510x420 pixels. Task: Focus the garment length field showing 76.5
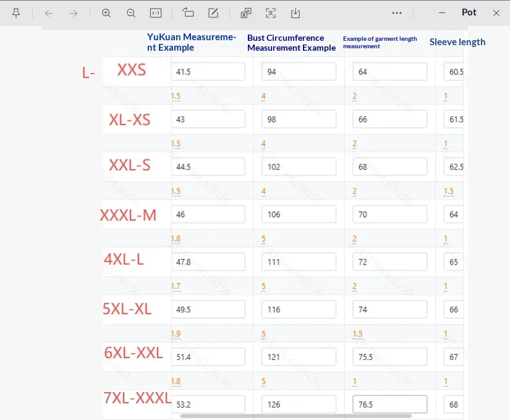tap(390, 404)
